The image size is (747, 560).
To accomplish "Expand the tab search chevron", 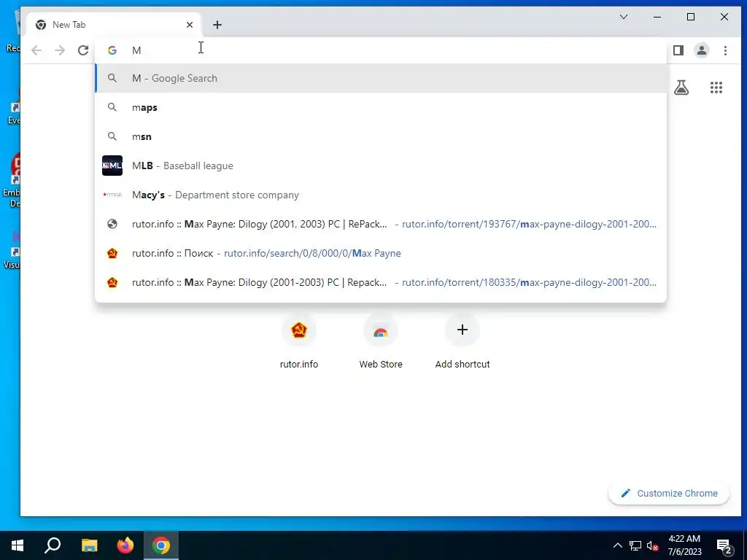I will pos(624,17).
